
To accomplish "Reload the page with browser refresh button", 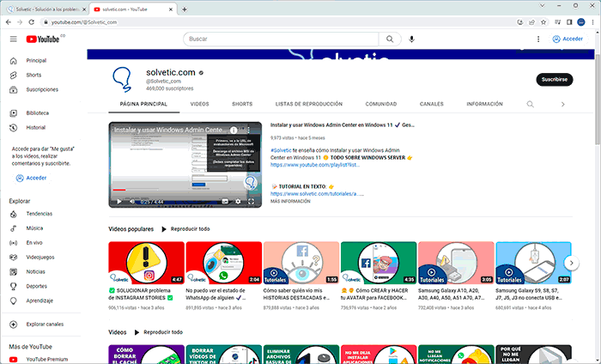I will click(32, 22).
